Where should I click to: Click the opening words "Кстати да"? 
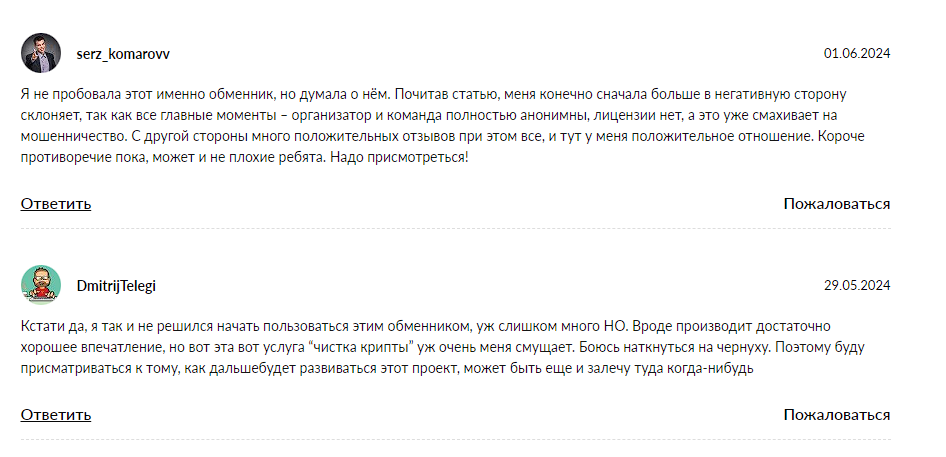(x=55, y=327)
